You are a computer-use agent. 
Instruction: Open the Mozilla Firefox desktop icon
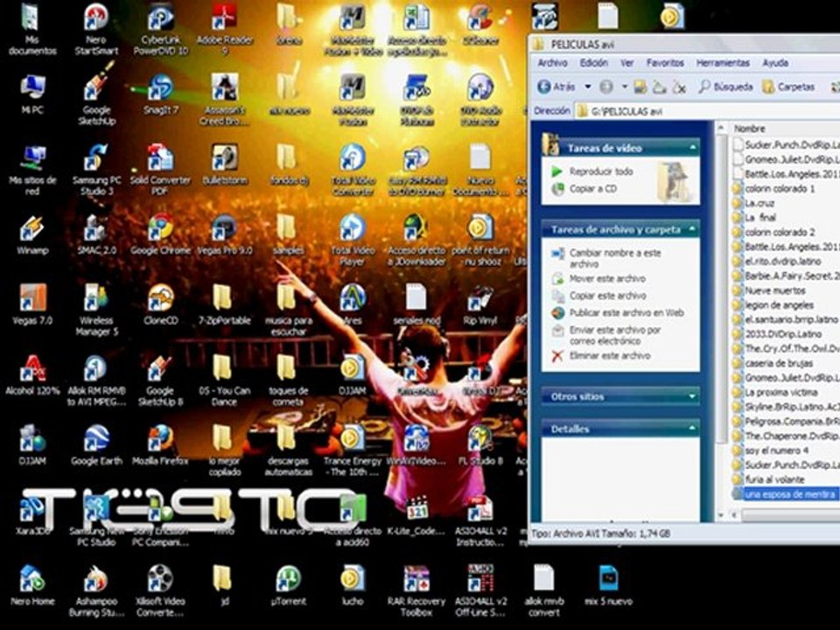tap(160, 444)
